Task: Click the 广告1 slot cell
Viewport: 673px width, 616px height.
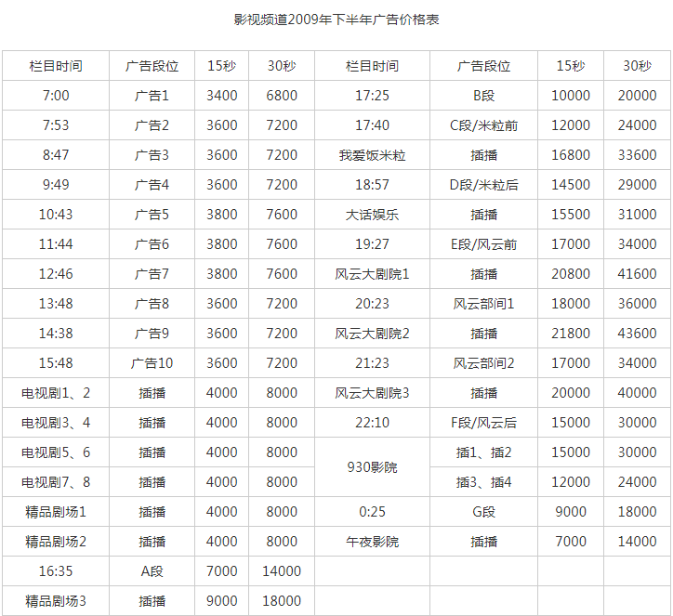Action: click(152, 95)
